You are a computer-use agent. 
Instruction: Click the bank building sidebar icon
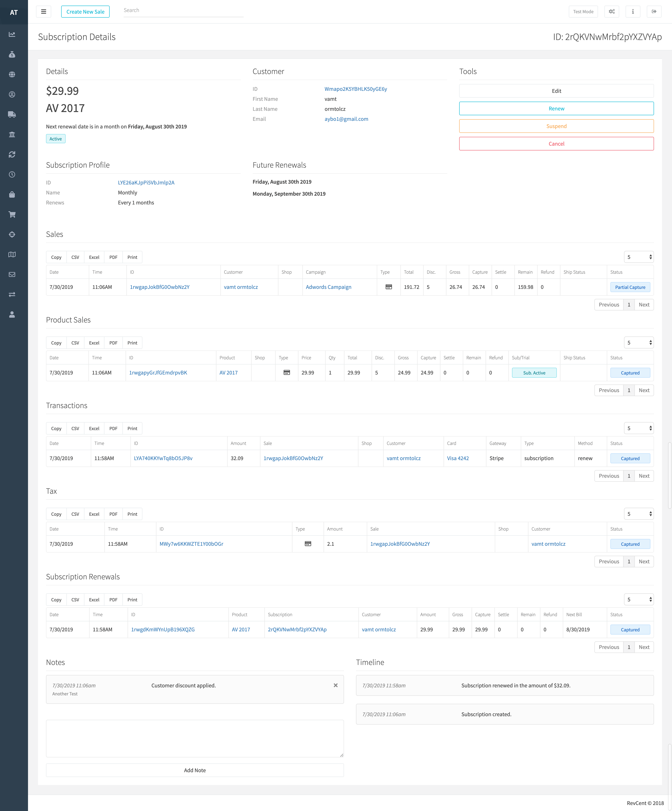point(12,134)
